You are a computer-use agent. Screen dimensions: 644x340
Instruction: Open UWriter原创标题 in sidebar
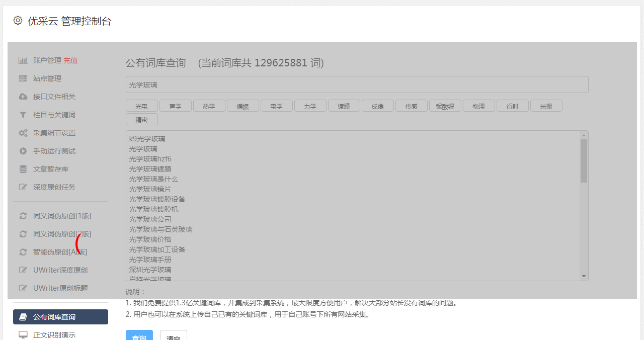coord(60,288)
